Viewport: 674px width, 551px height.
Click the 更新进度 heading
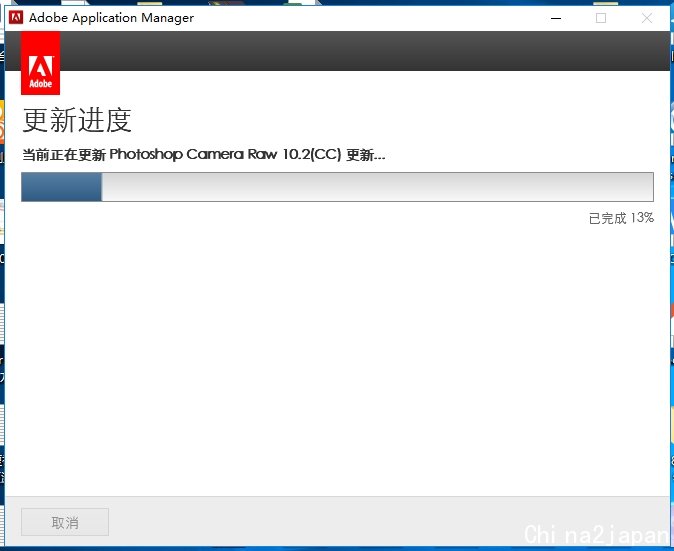tap(77, 120)
